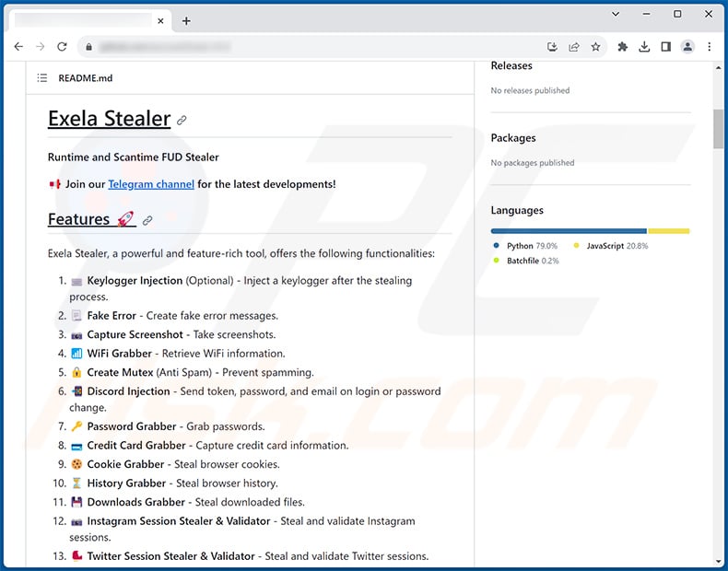
Task: Click the text 'No releases published'
Action: pyautogui.click(x=530, y=90)
